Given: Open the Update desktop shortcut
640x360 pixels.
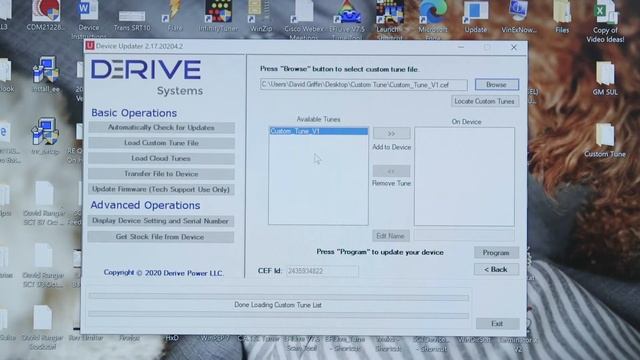Looking at the screenshot, I should pyautogui.click(x=476, y=17).
